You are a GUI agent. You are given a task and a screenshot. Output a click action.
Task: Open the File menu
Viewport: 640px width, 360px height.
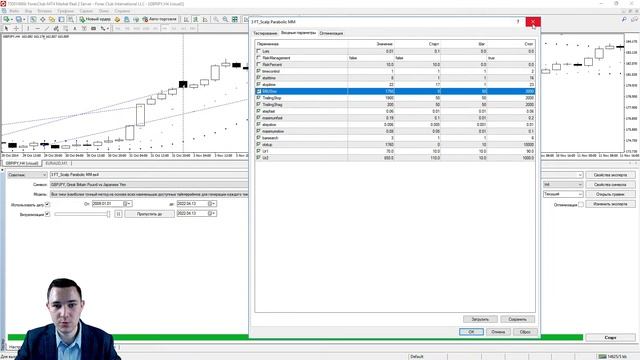tap(14, 11)
